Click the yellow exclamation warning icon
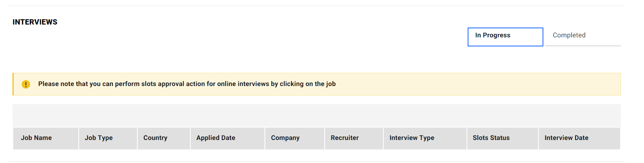Viewport: 644px width, 163px height. point(26,84)
